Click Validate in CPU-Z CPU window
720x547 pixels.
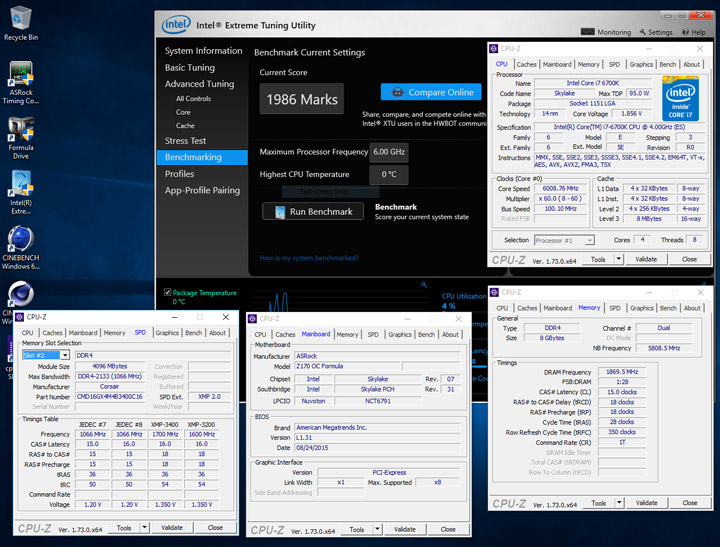click(646, 259)
